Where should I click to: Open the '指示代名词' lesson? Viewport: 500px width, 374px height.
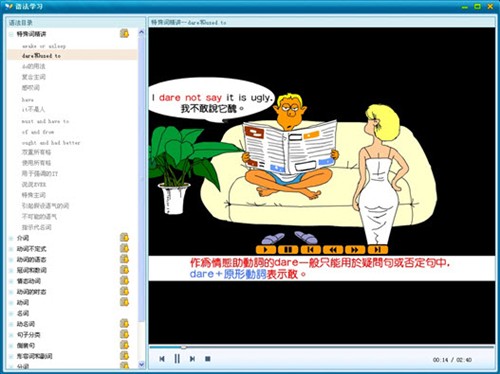[36, 227]
